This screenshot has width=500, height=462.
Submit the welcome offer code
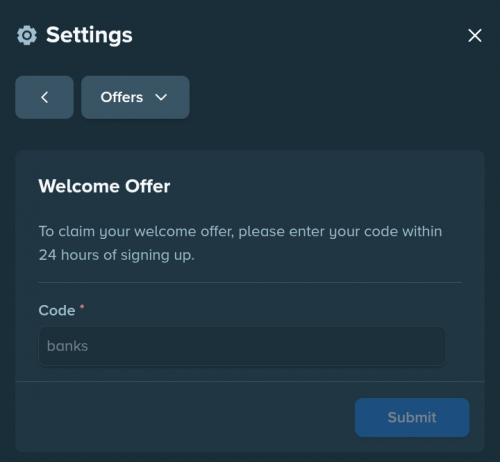pos(412,417)
